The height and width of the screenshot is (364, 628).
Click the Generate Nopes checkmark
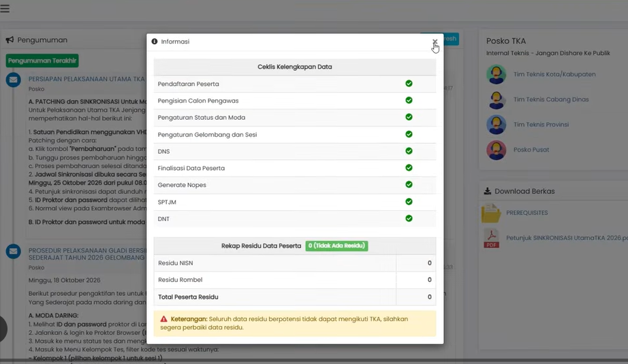point(409,184)
